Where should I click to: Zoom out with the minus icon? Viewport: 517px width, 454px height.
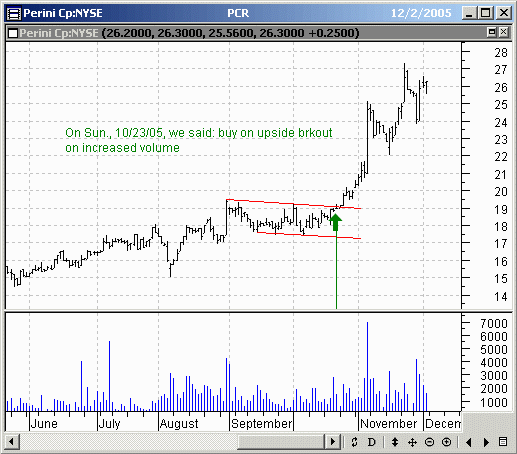tap(429, 442)
